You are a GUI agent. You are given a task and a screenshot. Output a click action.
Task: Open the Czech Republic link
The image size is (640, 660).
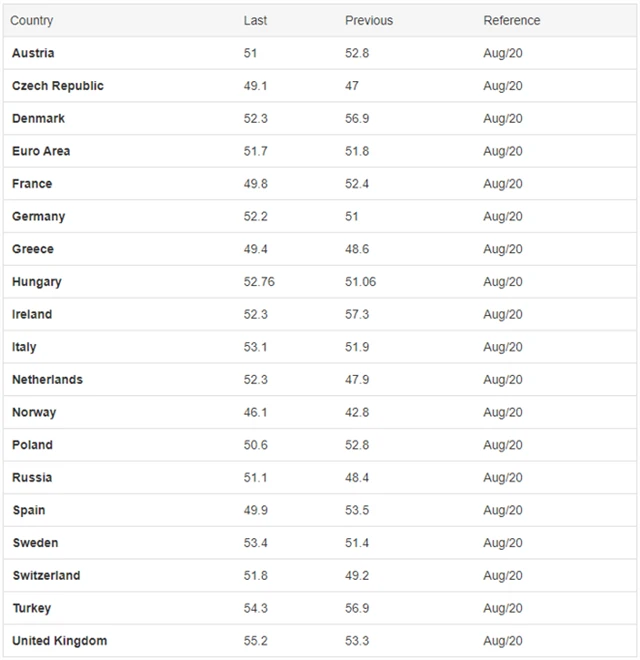58,86
